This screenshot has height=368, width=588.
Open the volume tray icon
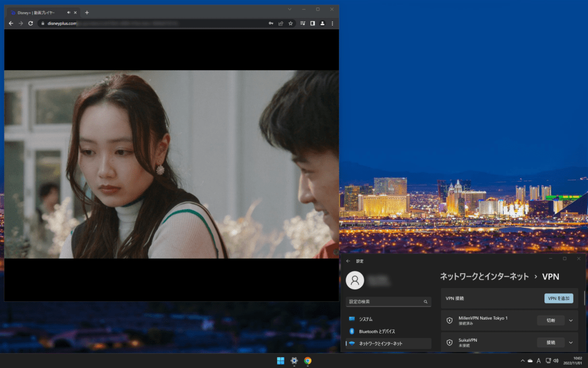[x=556, y=361]
